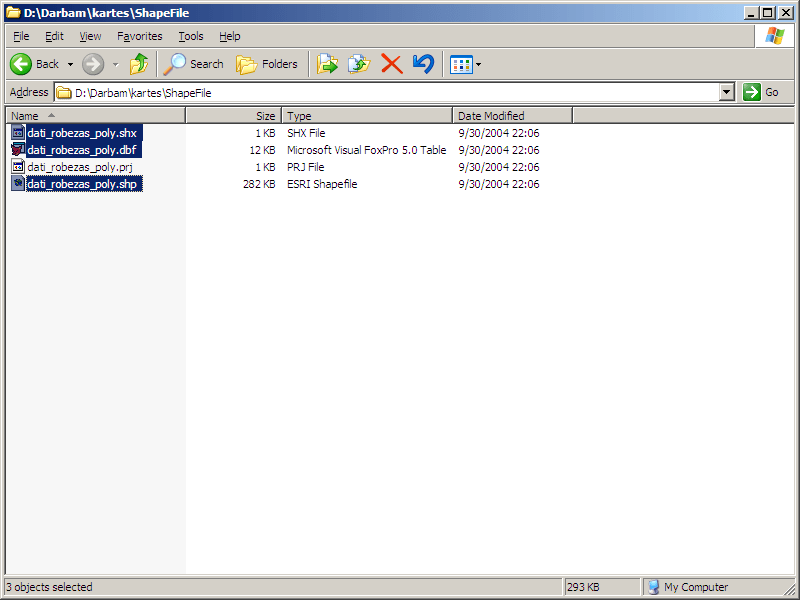800x600 pixels.
Task: Open the View menu
Action: coord(90,36)
